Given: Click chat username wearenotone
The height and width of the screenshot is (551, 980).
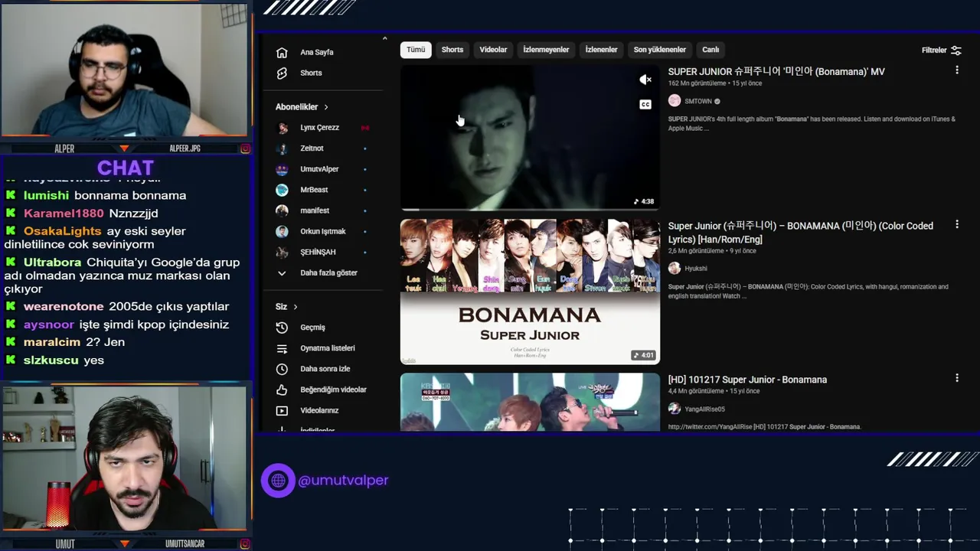Looking at the screenshot, I should click(x=62, y=307).
